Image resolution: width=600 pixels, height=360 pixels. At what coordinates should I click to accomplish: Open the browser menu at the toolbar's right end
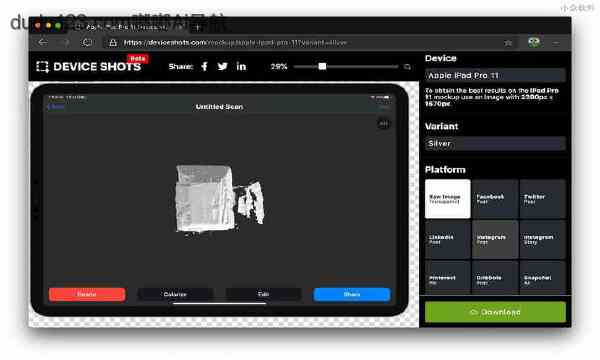(x=556, y=43)
